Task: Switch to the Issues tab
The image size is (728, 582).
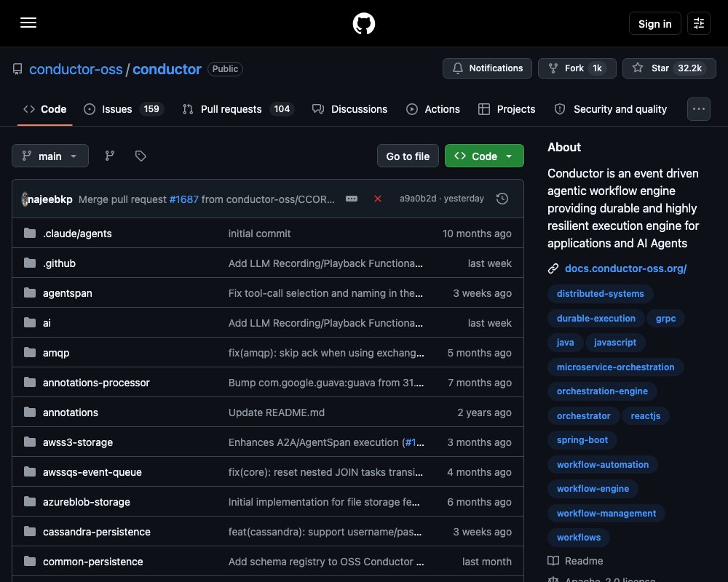Action: tap(124, 109)
